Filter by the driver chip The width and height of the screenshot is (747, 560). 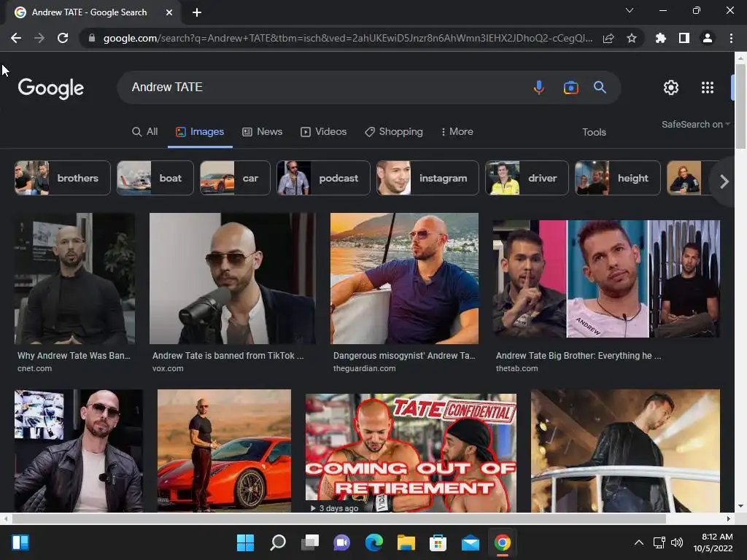(527, 178)
